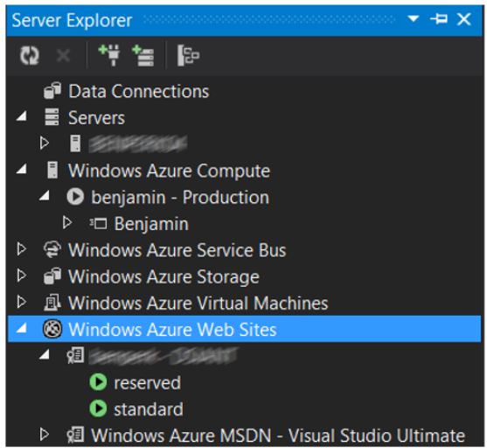The width and height of the screenshot is (487, 448).
Task: Click the Virtual Machines icon
Action: (x=52, y=303)
